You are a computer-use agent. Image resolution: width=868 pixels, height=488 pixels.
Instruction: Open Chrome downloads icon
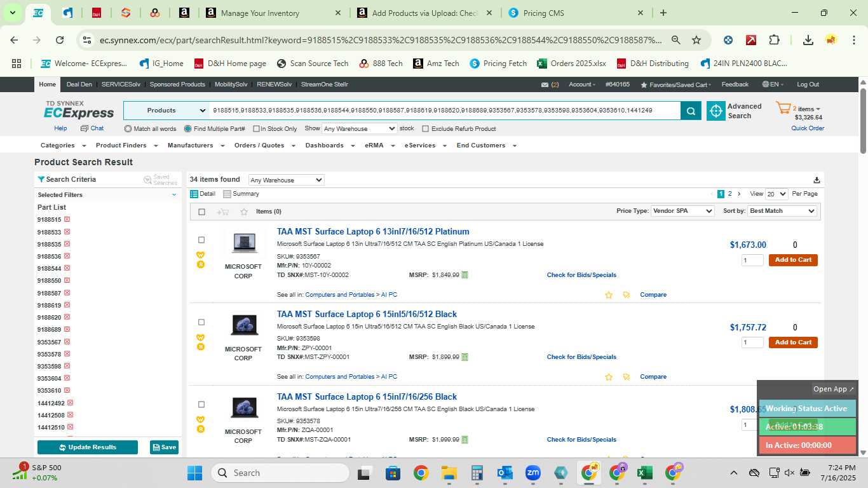tap(808, 40)
